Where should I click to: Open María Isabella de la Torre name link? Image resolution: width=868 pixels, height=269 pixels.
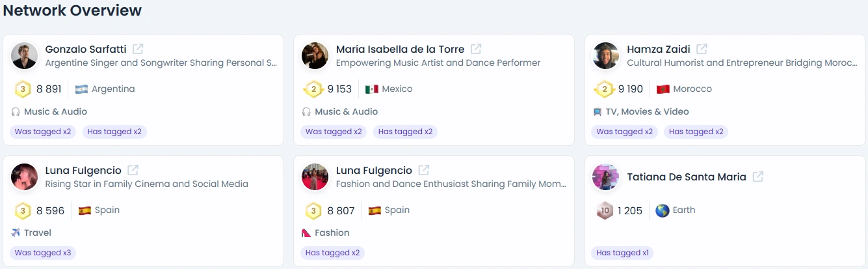(401, 50)
